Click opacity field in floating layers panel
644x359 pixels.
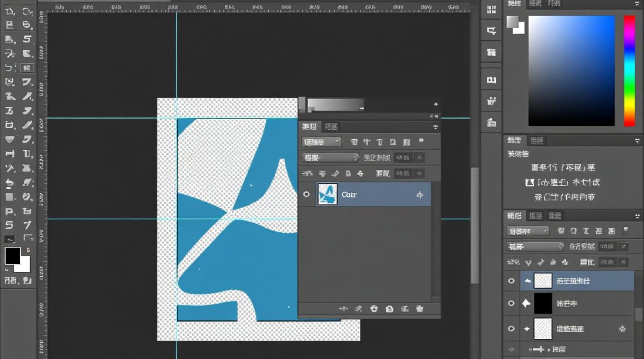[x=402, y=157]
